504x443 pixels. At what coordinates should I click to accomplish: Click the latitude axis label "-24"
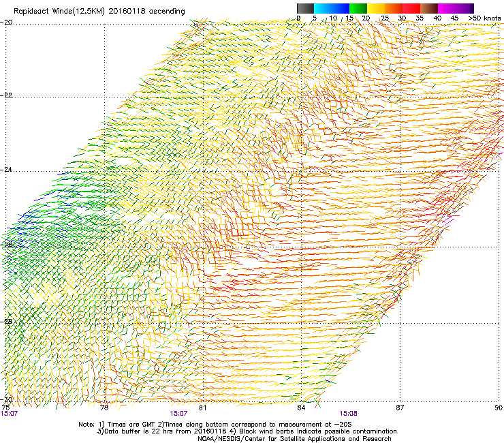coord(6,170)
